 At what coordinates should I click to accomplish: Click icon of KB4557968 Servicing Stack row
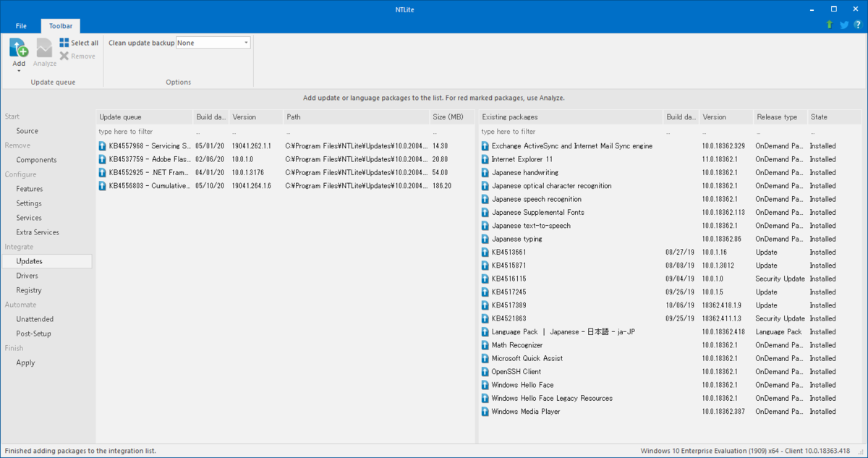(x=103, y=146)
